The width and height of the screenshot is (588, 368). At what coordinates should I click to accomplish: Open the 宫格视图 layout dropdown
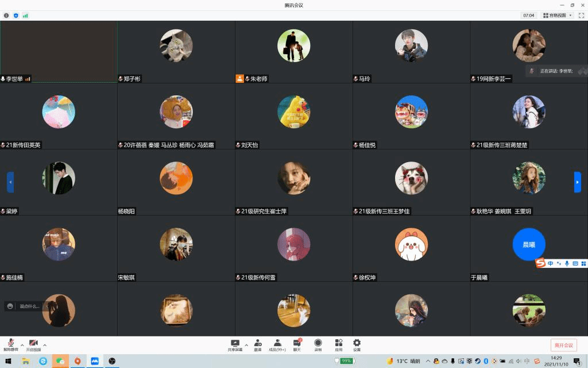tap(557, 16)
